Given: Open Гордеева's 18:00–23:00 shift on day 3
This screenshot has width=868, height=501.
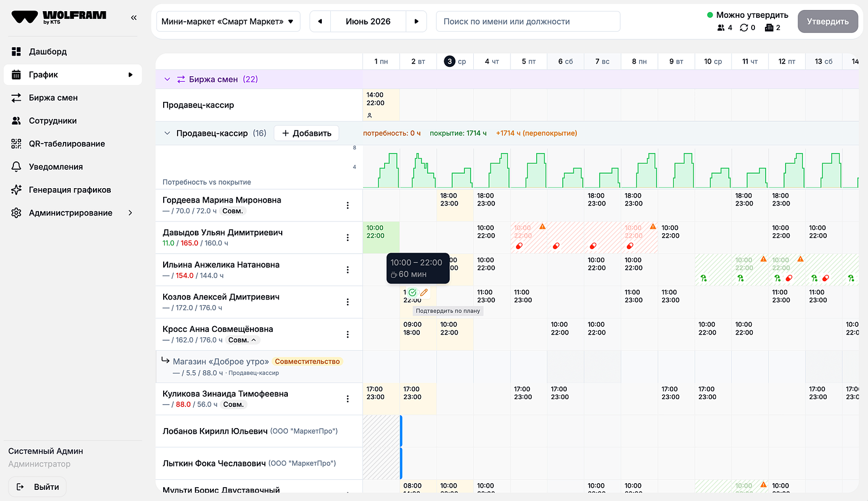Looking at the screenshot, I should coord(455,205).
